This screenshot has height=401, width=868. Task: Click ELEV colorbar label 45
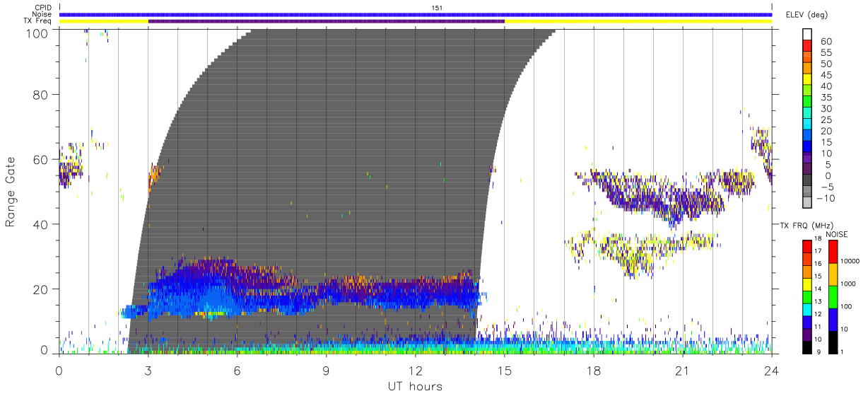click(826, 75)
